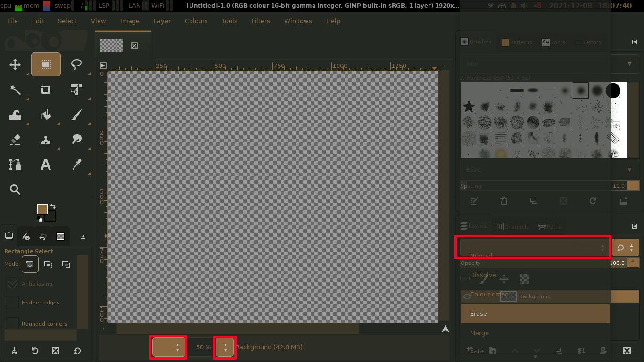Image resolution: width=644 pixels, height=362 pixels.
Task: Select the Paintbrush tool
Action: [x=76, y=115]
